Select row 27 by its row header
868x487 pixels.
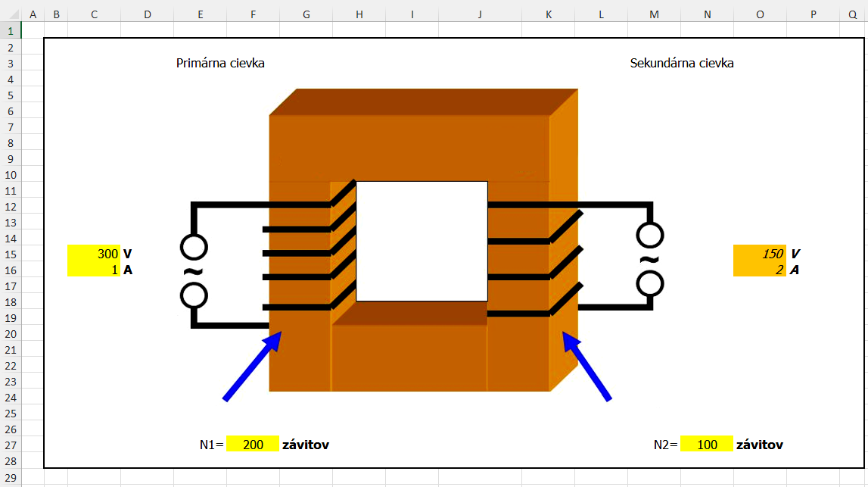(11, 445)
